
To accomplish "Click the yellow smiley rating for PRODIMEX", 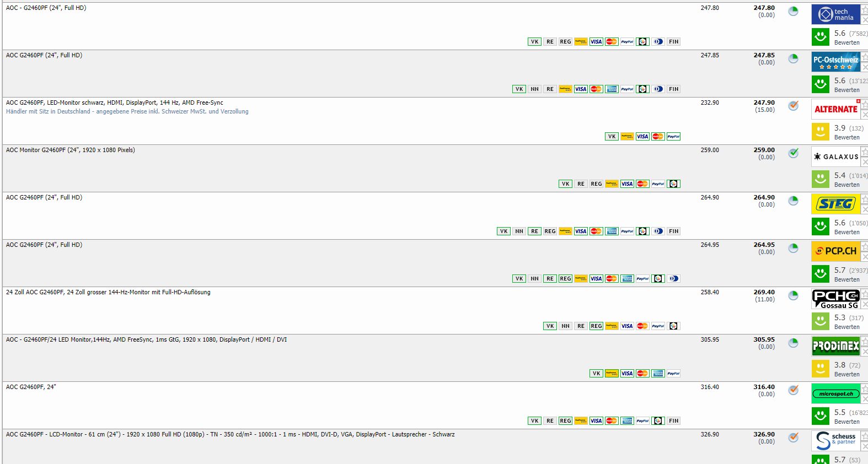I will click(x=821, y=369).
